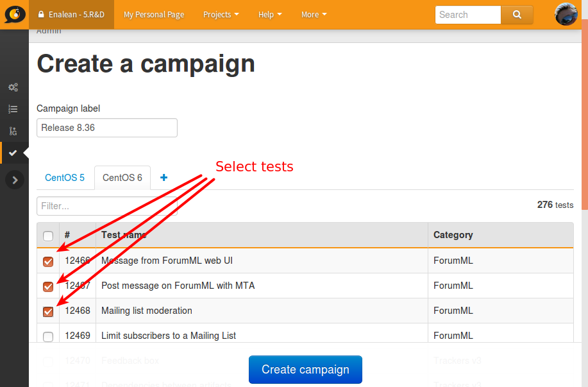Click the Create campaign button
Image resolution: width=588 pixels, height=387 pixels.
point(305,370)
